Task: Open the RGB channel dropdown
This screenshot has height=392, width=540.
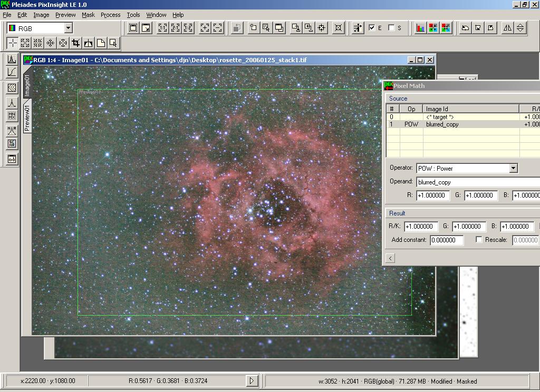Action: (x=68, y=28)
